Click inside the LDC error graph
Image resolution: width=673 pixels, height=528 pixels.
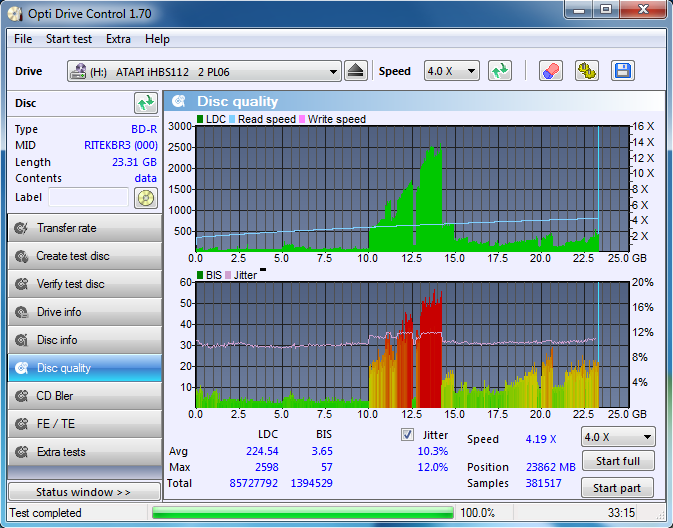(412, 188)
